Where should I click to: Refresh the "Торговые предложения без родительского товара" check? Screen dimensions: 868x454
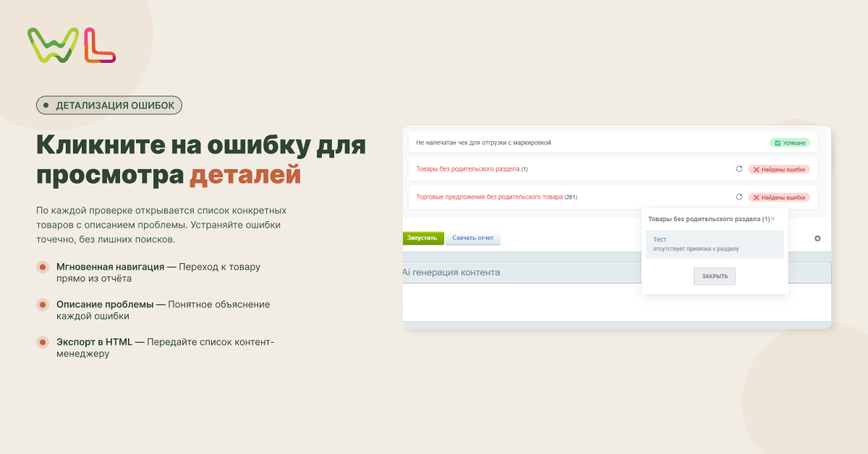click(x=739, y=197)
